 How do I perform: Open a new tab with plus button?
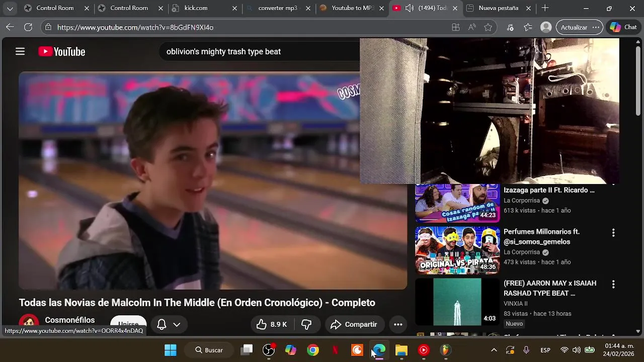(x=545, y=8)
